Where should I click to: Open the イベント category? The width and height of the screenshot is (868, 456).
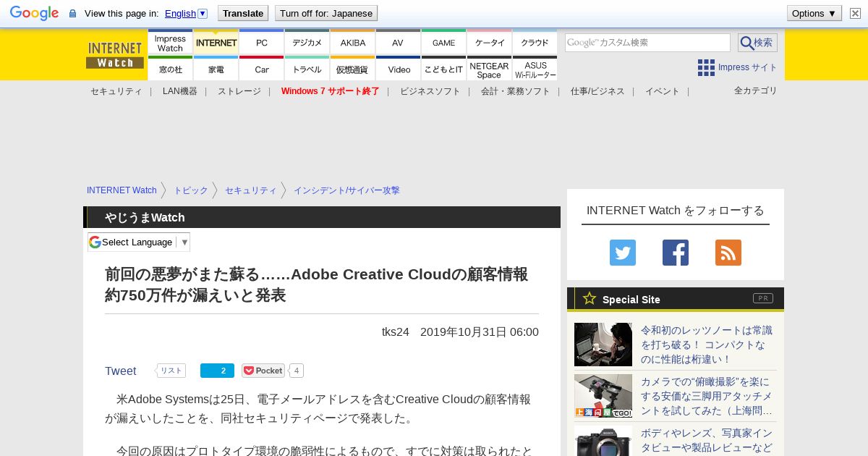click(x=663, y=91)
